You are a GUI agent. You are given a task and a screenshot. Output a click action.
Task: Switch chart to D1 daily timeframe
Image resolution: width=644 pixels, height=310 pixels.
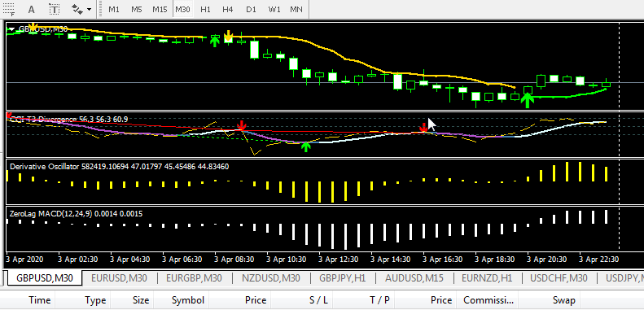point(251,9)
